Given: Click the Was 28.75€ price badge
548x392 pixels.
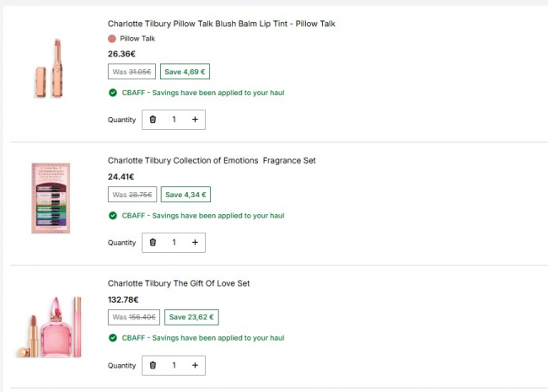Looking at the screenshot, I should (x=132, y=195).
